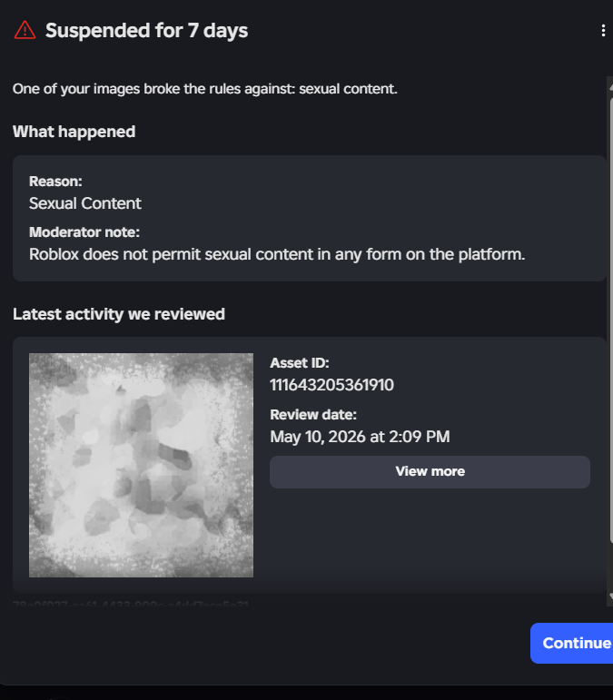Image resolution: width=613 pixels, height=700 pixels.
Task: Click the Moderator note: label
Action: click(84, 232)
